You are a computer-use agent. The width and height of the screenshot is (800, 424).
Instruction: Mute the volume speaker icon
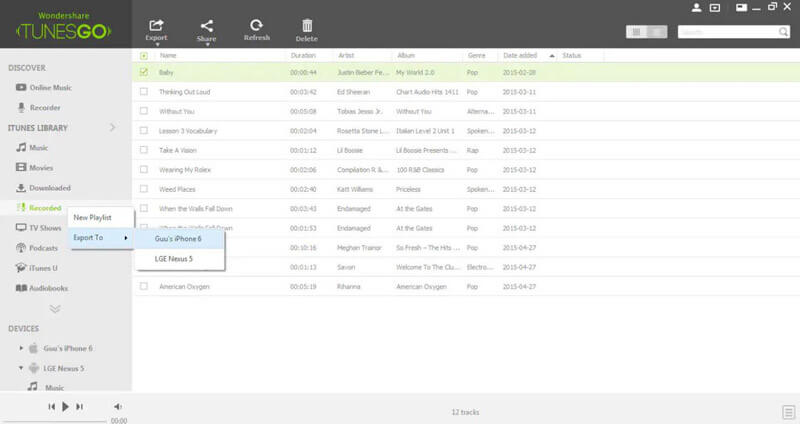(118, 407)
